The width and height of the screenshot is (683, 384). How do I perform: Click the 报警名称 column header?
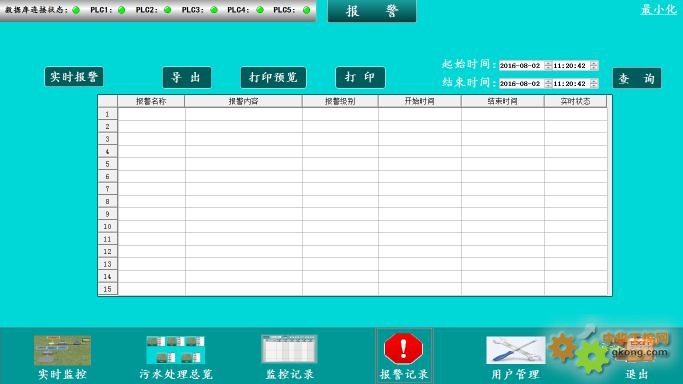tap(151, 101)
